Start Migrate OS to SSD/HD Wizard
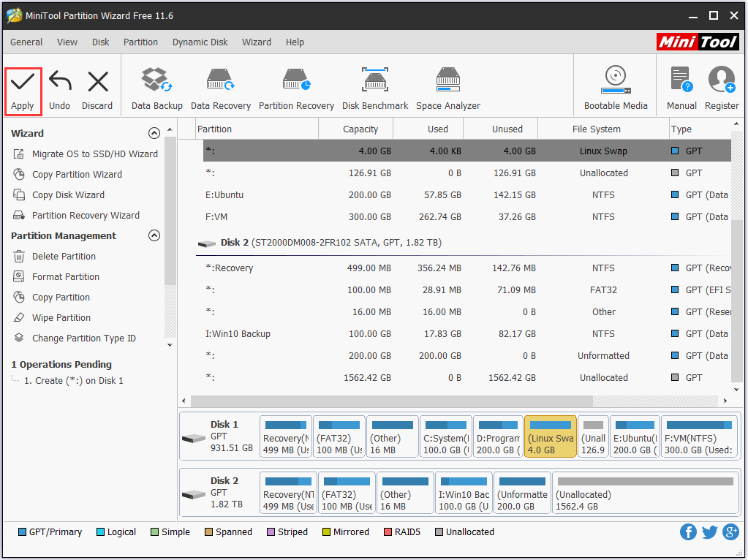 click(86, 154)
